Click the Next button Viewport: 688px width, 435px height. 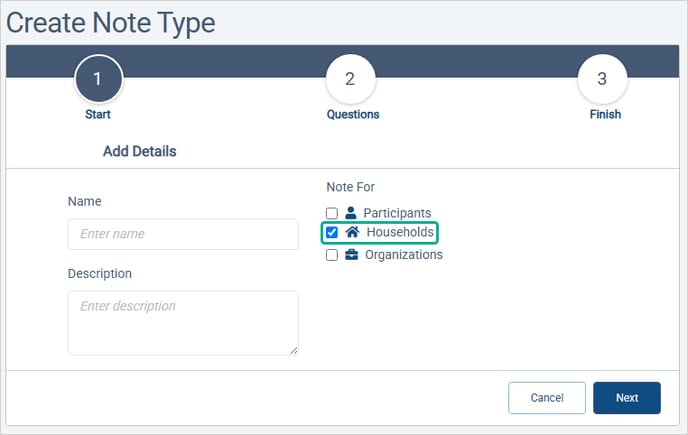pos(627,398)
